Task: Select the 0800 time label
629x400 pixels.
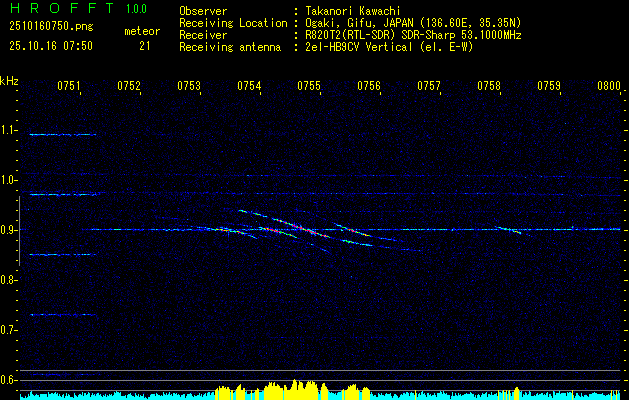Action: click(609, 86)
